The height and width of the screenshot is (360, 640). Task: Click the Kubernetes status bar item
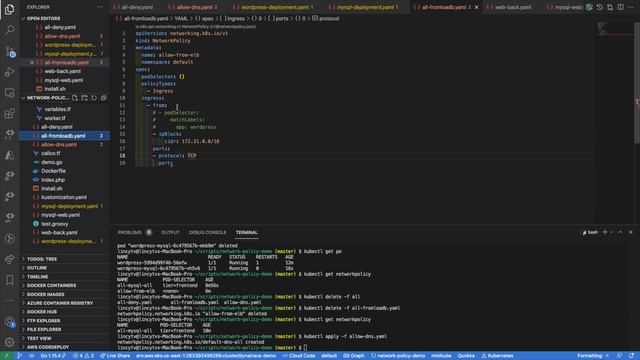coord(497,356)
